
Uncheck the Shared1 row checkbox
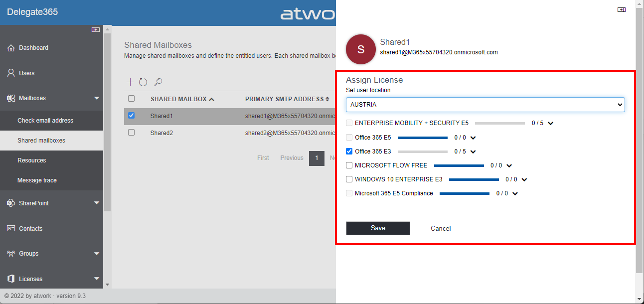[x=132, y=116]
